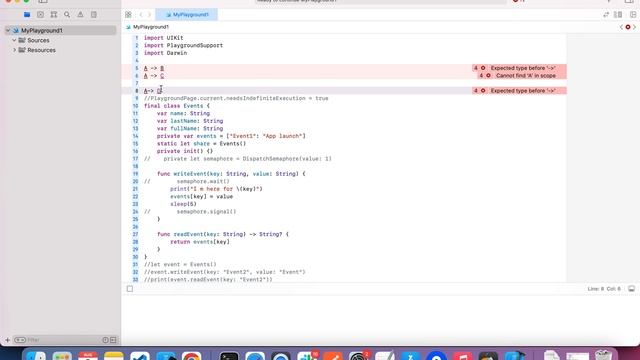Open Music in the Dock
The width and height of the screenshot is (640, 360).
(462, 355)
